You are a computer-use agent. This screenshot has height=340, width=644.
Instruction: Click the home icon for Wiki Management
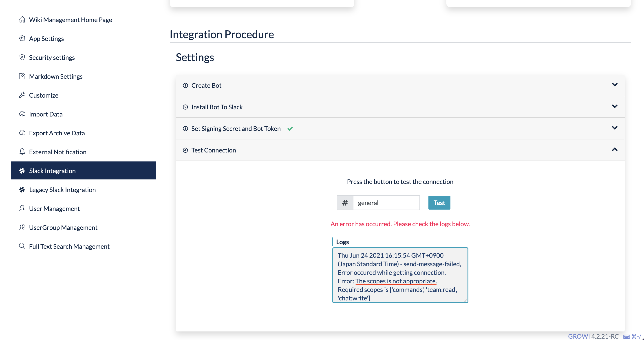click(22, 20)
